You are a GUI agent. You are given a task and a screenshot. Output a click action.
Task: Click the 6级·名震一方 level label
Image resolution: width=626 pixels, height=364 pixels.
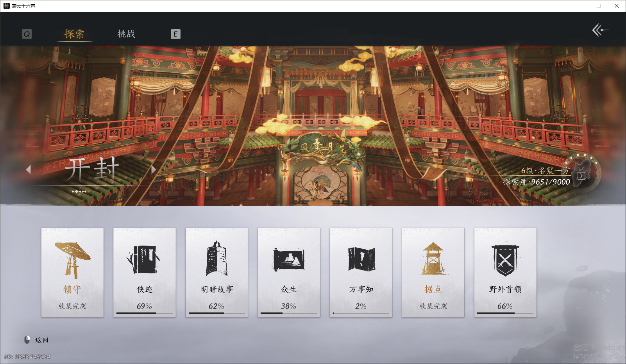[x=546, y=171]
